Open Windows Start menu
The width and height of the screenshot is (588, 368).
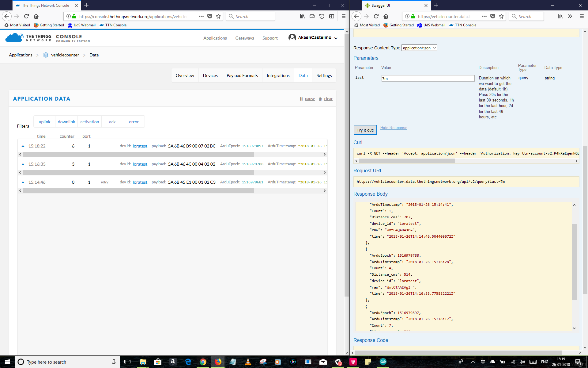coord(7,362)
